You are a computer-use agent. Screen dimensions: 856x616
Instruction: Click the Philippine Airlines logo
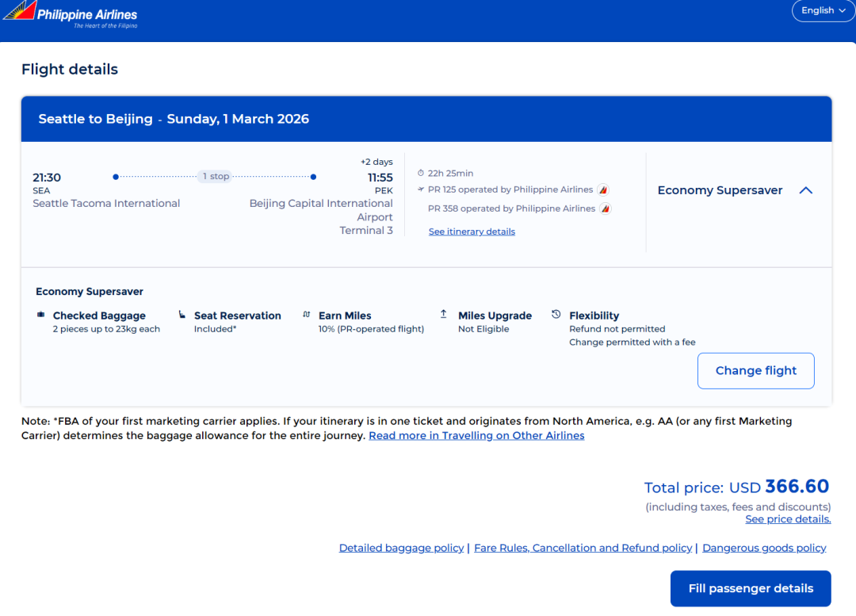tap(70, 15)
